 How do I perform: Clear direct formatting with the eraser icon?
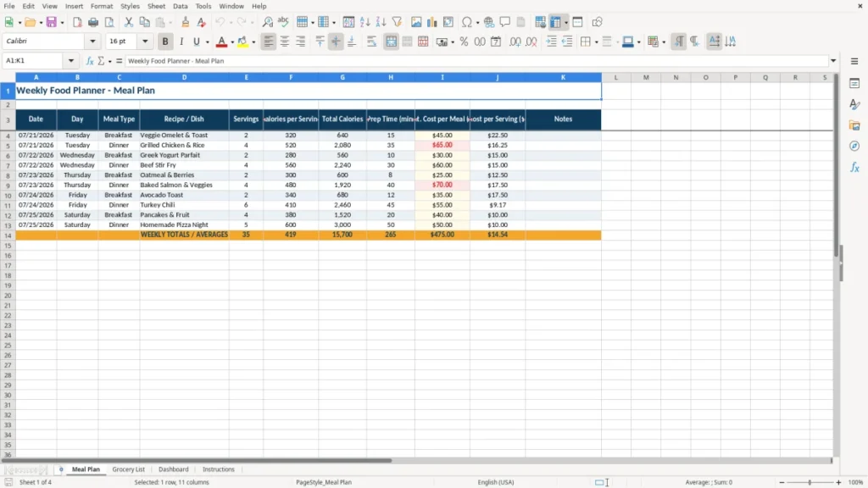tap(202, 22)
